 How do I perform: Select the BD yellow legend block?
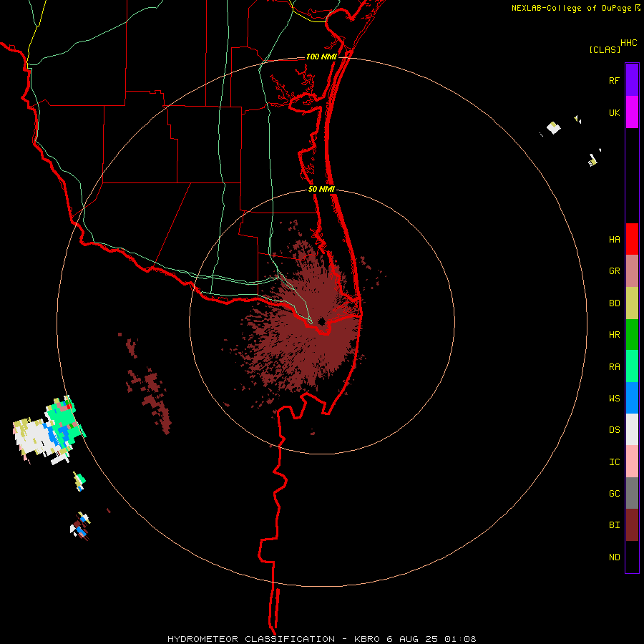(632, 303)
